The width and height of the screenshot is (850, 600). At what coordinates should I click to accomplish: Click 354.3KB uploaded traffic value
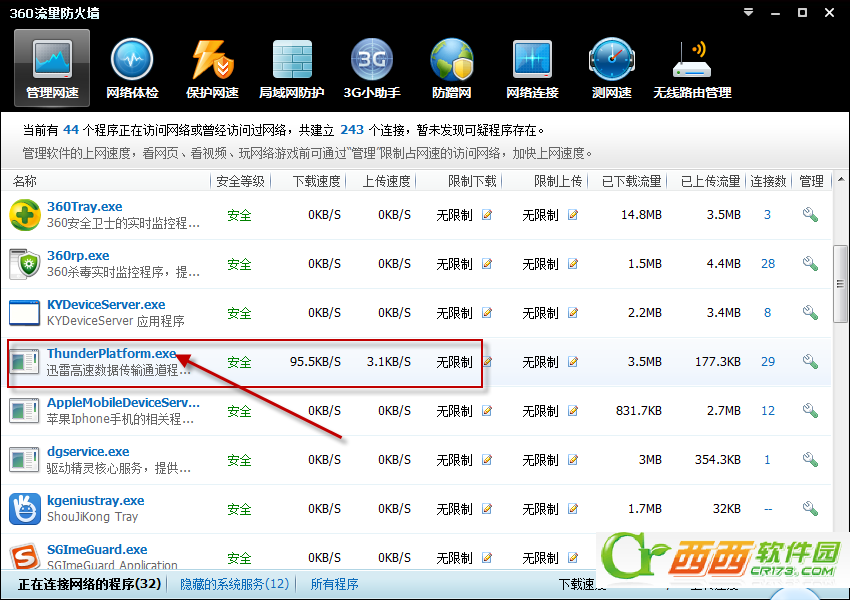[718, 460]
